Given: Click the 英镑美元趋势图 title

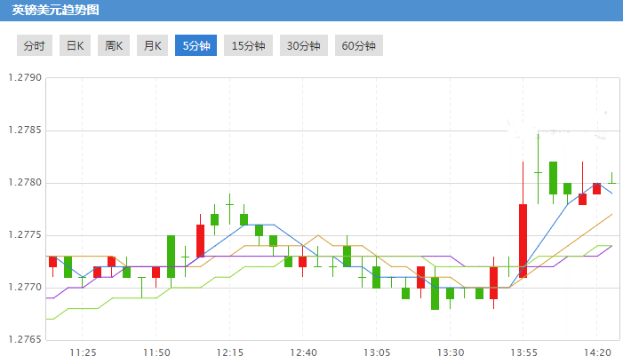Looking at the screenshot, I should 50,11.
